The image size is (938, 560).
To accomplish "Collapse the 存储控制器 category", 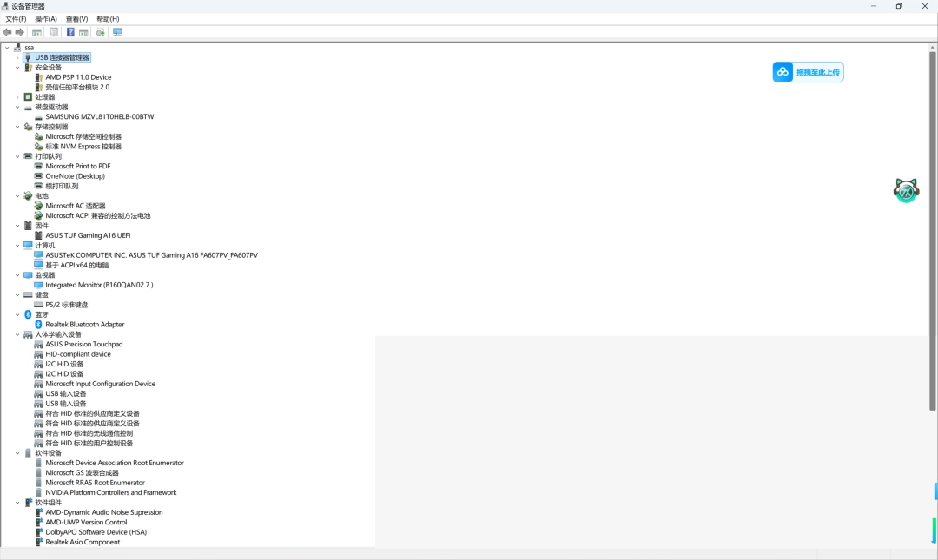I will [x=17, y=127].
